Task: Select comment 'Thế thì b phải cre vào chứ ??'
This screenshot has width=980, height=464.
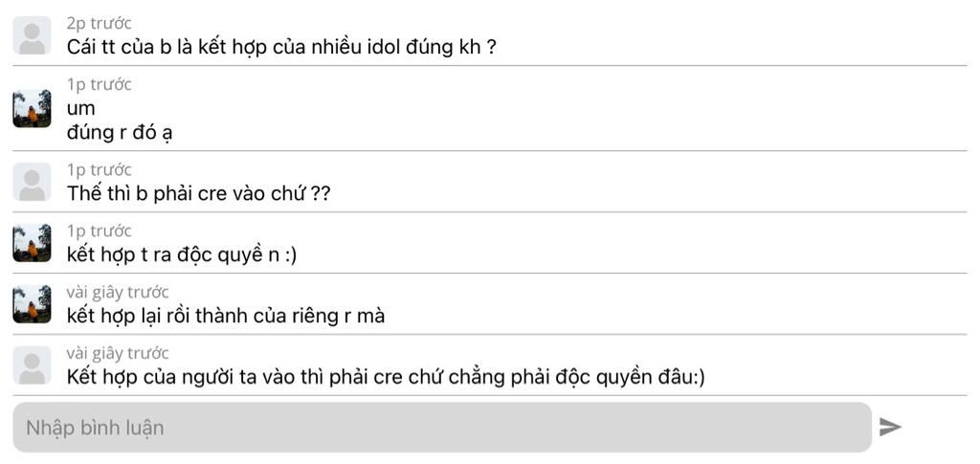Action: click(x=199, y=192)
